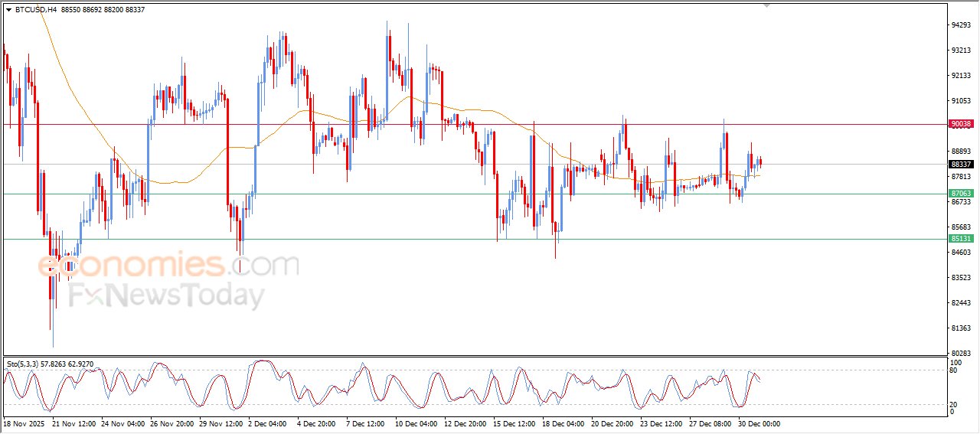This screenshot has width=980, height=434.
Task: Click the 87813 price axis value
Action: click(961, 177)
